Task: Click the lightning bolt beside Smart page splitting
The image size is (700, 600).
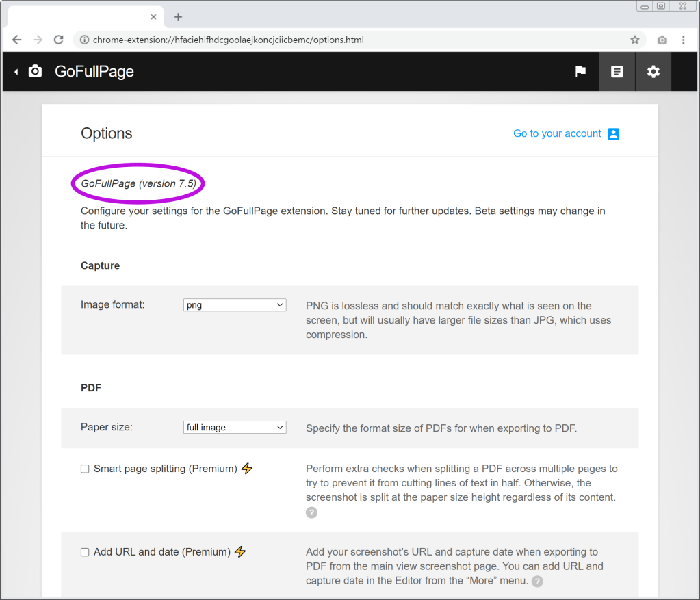Action: click(x=247, y=468)
